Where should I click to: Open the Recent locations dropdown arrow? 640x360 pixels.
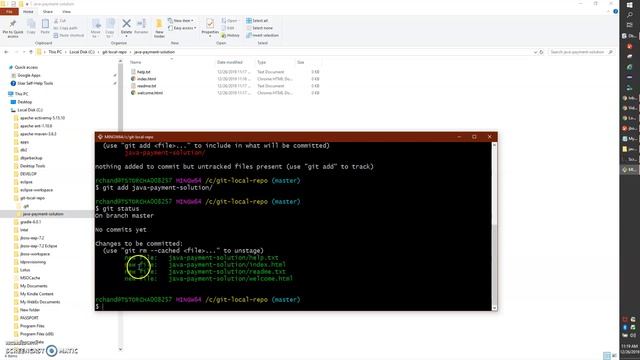click(24, 52)
